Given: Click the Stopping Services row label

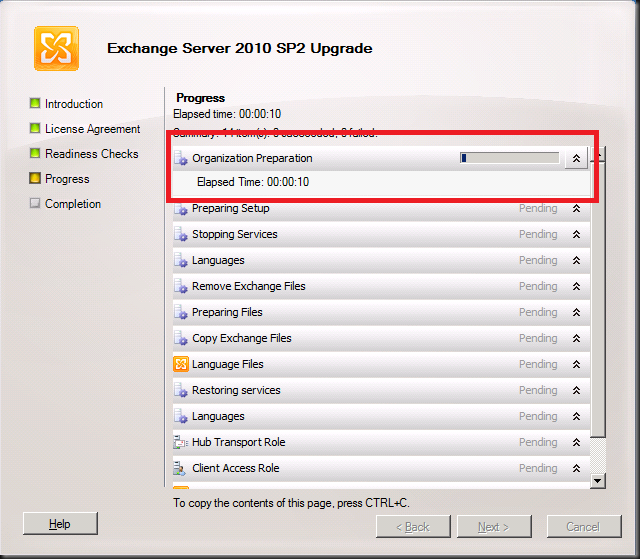Looking at the screenshot, I should tap(235, 235).
